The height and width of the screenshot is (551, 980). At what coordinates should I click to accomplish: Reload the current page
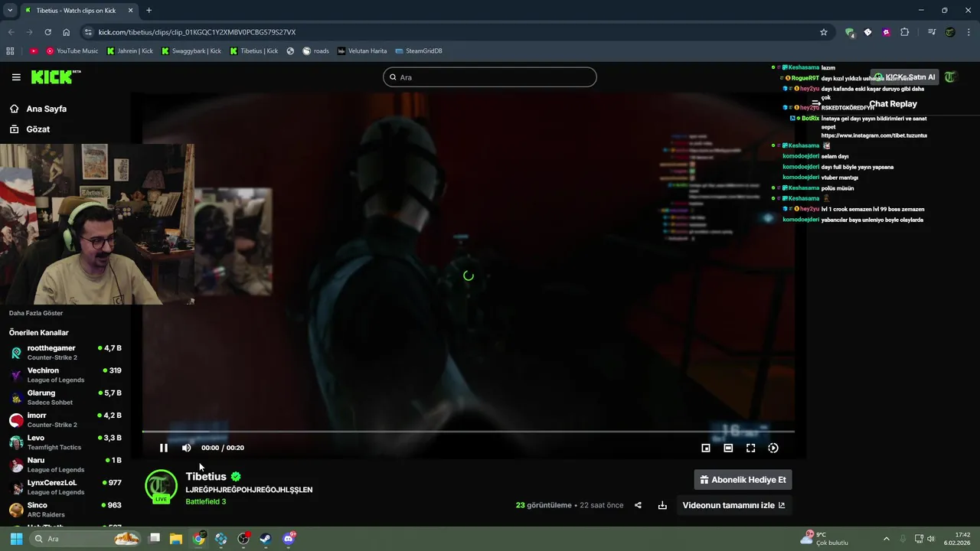[x=47, y=32]
